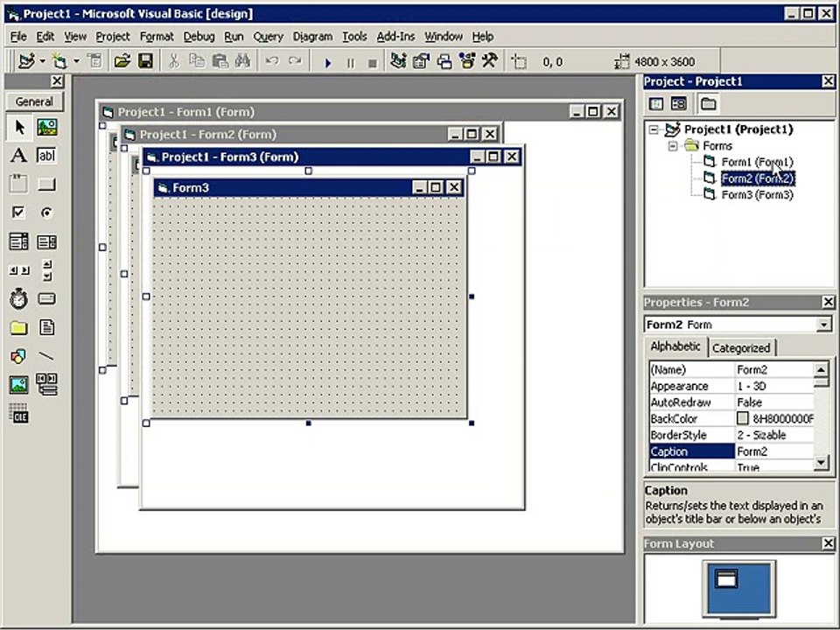Screen dimensions: 840x630
Task: Collapse the Forms folder node
Action: (673, 146)
